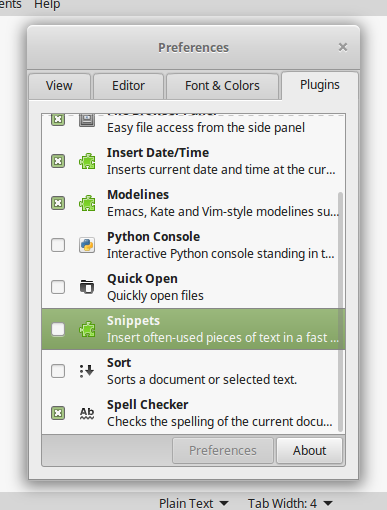Tick the Snippets plugin checkbox

coord(58,329)
